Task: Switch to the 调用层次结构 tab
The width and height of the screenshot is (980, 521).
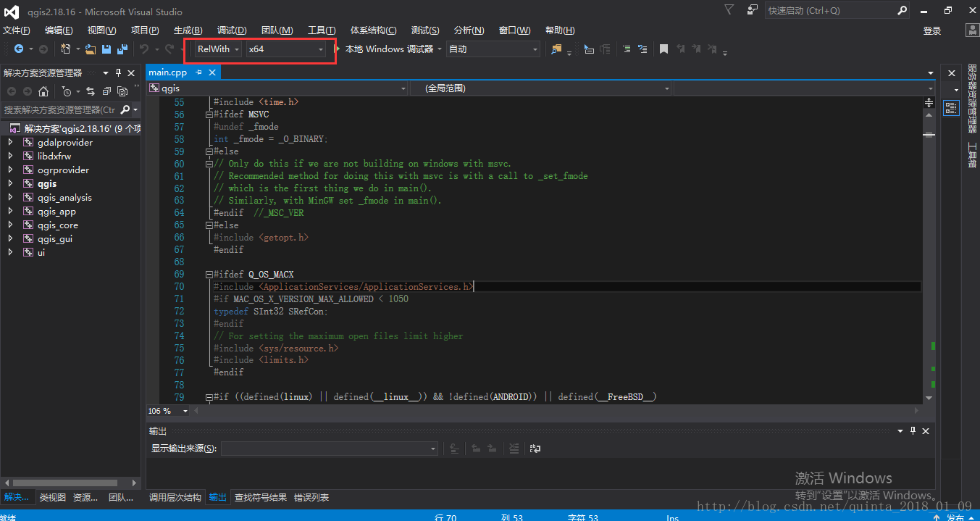Action: (x=175, y=497)
